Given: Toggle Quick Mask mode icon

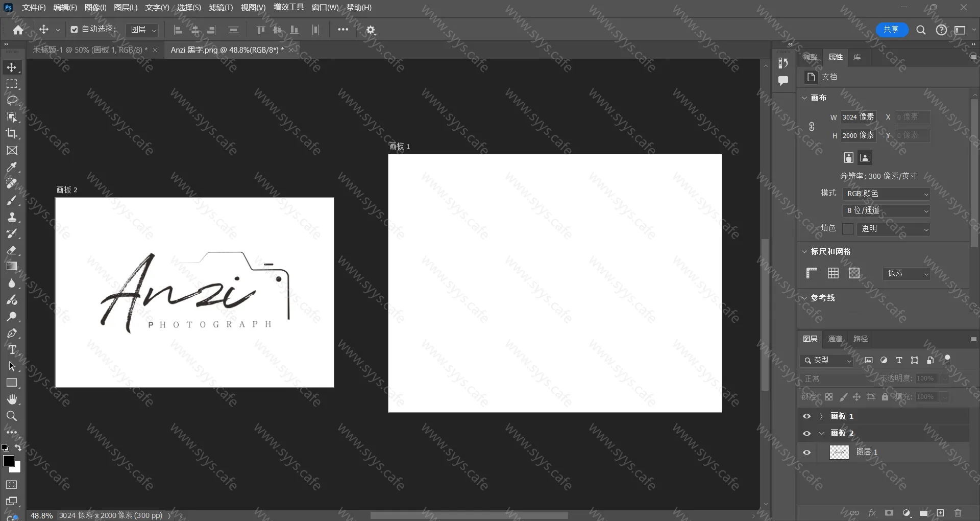Looking at the screenshot, I should coord(12,484).
